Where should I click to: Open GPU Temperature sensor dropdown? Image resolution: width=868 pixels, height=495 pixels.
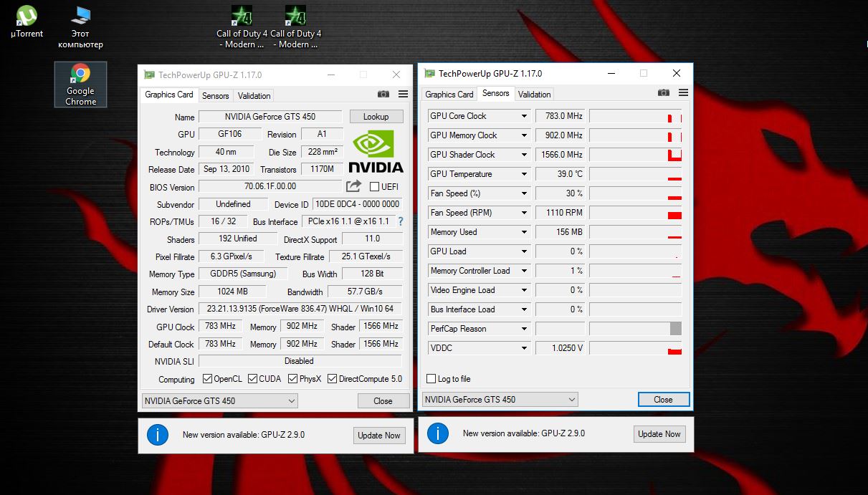[524, 174]
